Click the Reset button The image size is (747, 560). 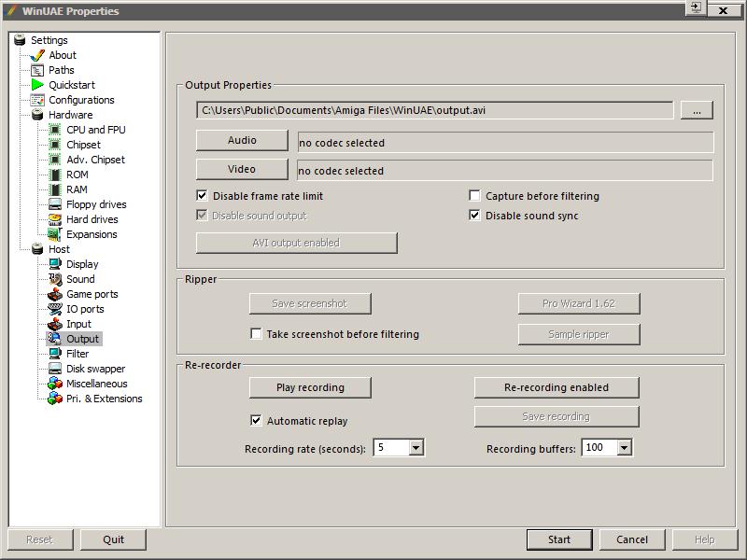pos(40,539)
